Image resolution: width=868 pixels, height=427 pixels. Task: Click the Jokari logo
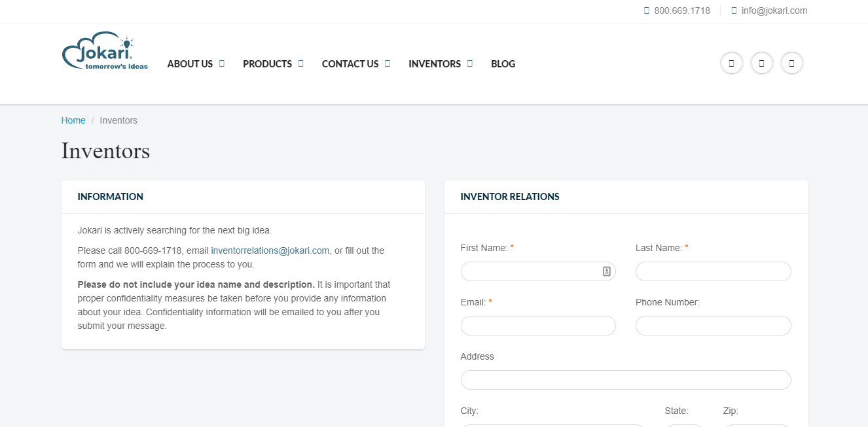(105, 50)
